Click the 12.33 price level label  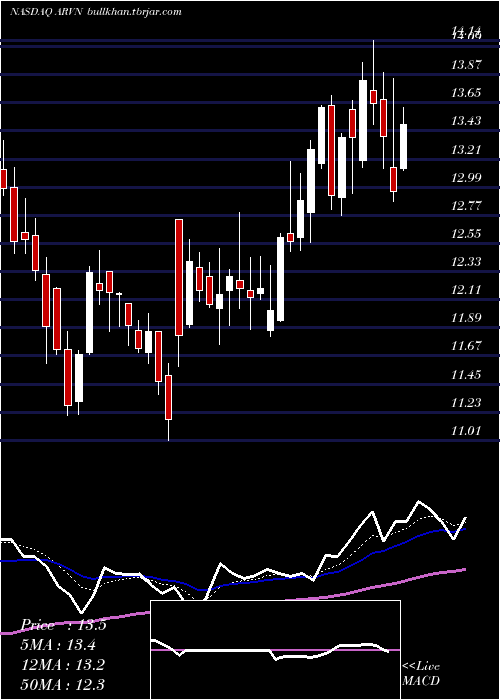tap(467, 262)
